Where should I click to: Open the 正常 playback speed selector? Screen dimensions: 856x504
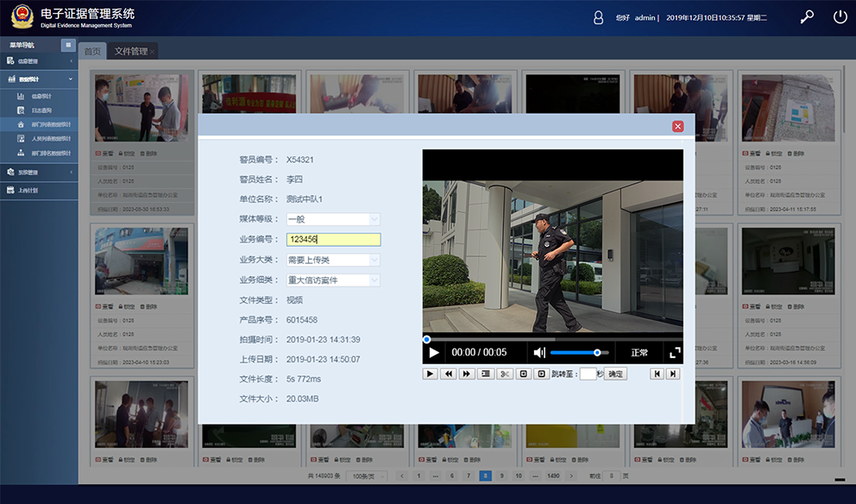tap(639, 353)
